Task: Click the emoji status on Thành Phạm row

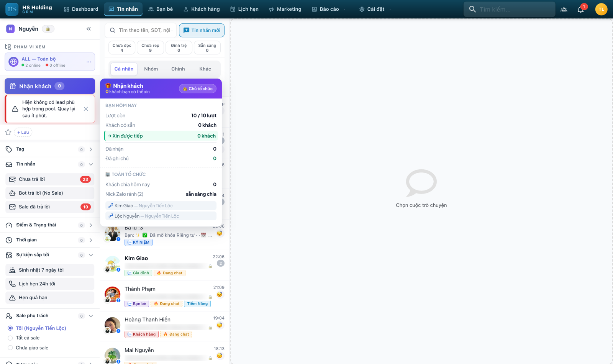Action: pos(220,294)
